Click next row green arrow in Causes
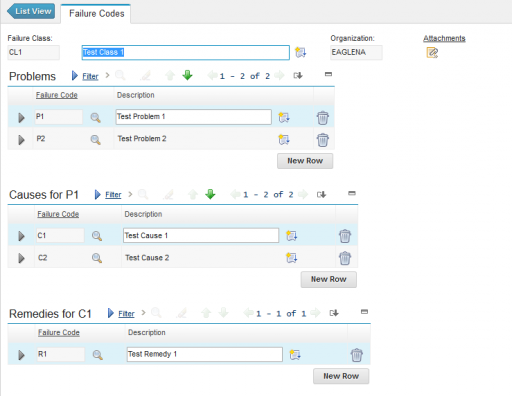 (210, 194)
